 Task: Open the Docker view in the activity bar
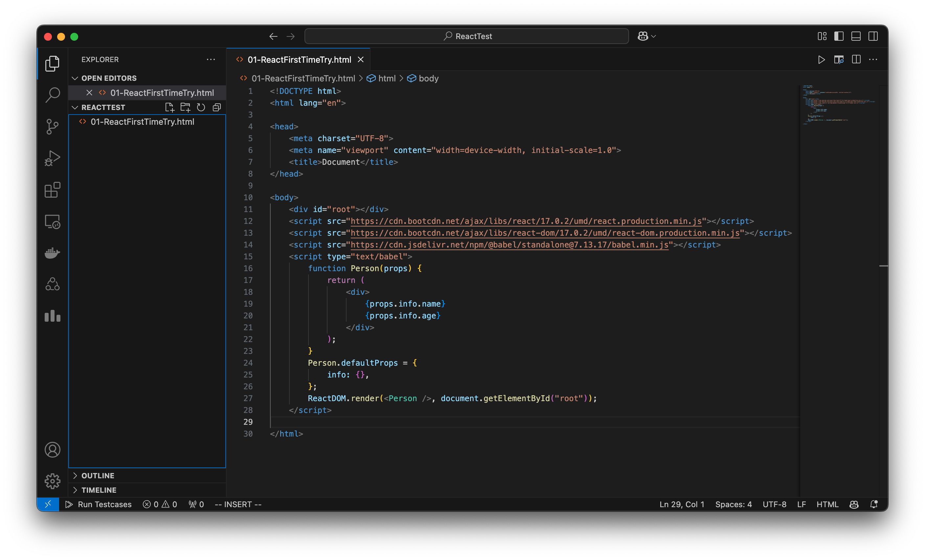coord(52,253)
